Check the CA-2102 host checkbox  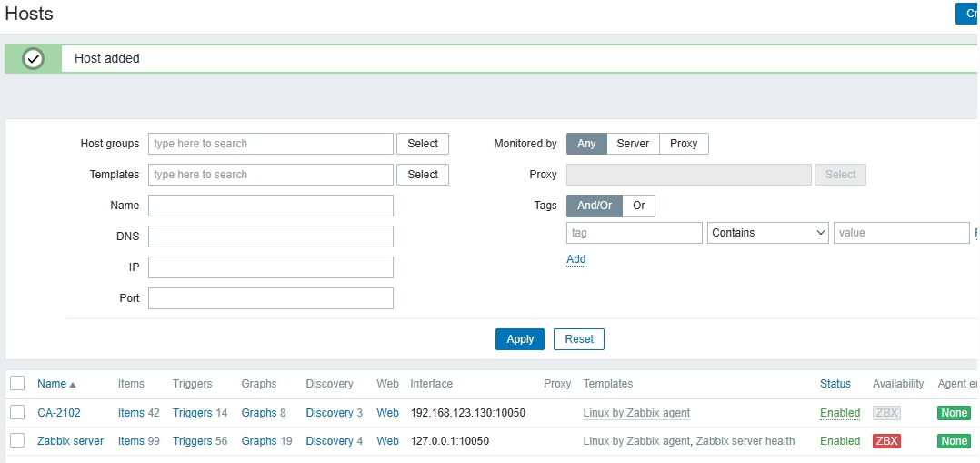[x=17, y=413]
